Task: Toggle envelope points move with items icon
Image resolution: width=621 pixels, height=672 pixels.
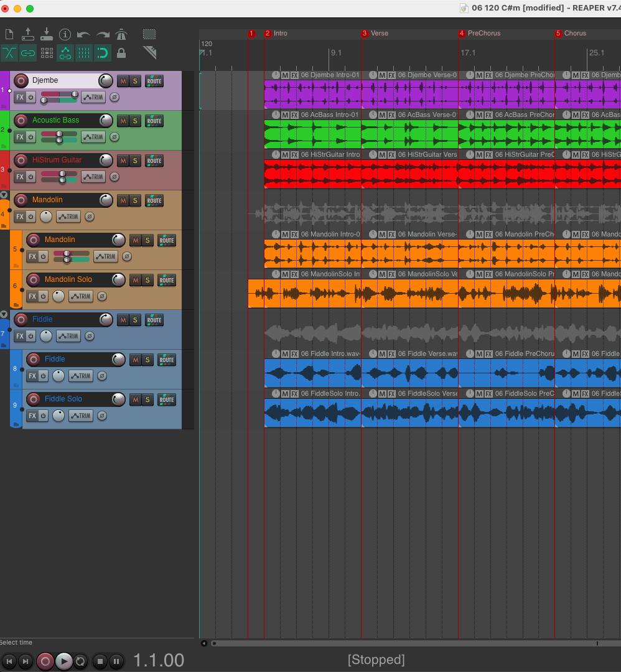Action: [65, 53]
